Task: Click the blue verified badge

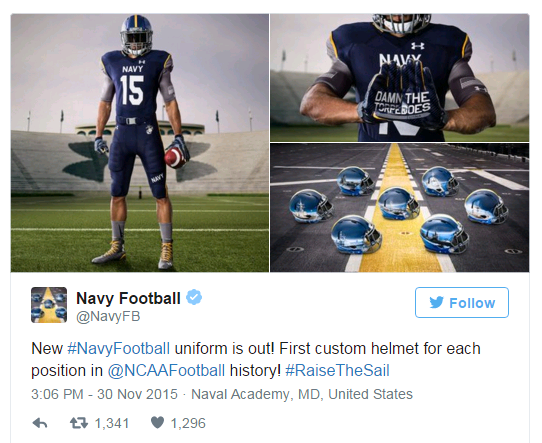Action: [194, 298]
